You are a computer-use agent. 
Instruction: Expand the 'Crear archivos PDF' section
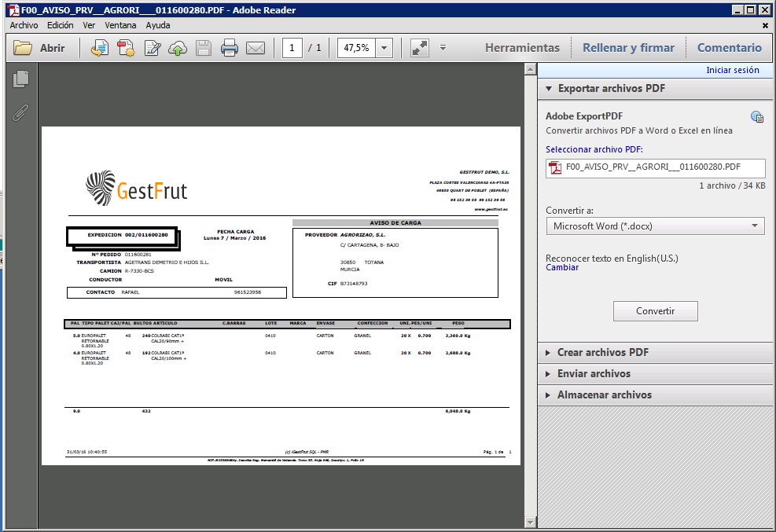coord(603,353)
